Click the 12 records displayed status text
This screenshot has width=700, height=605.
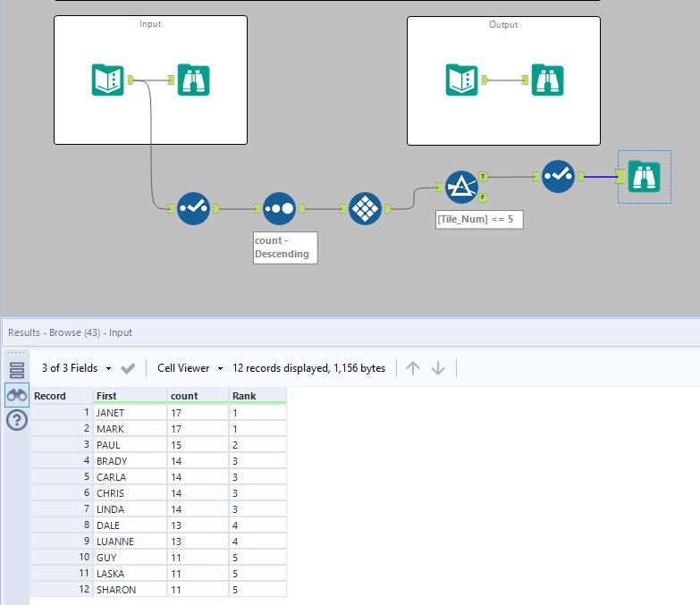point(308,368)
